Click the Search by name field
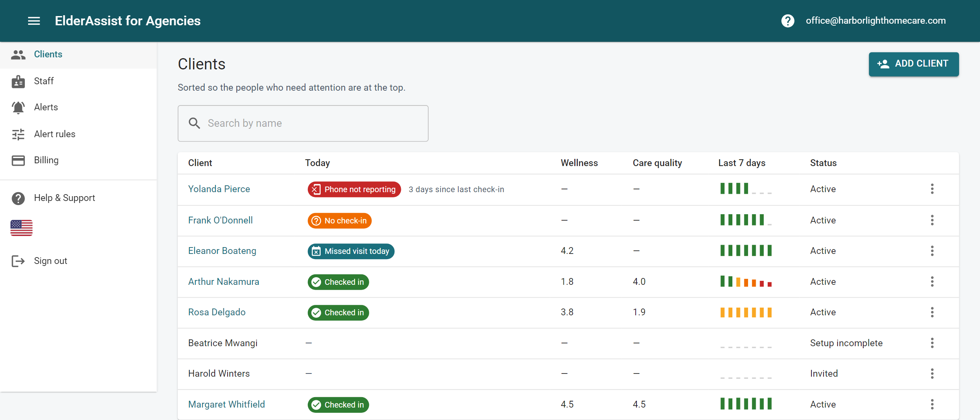This screenshot has width=980, height=420. tap(303, 124)
